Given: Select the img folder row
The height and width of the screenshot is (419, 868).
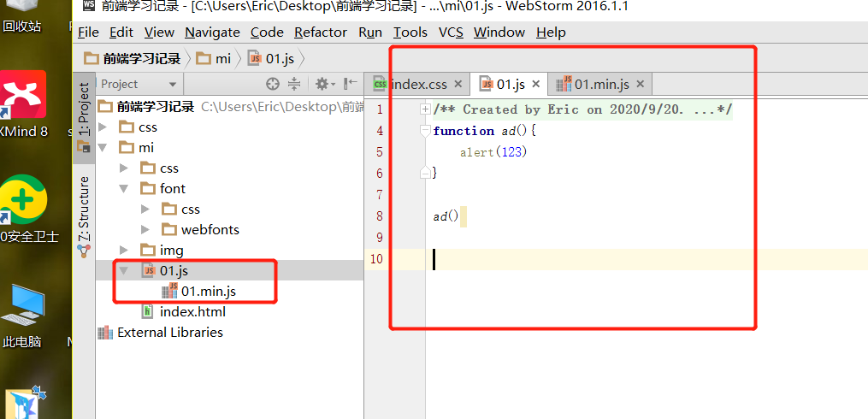Looking at the screenshot, I should 229,251.
